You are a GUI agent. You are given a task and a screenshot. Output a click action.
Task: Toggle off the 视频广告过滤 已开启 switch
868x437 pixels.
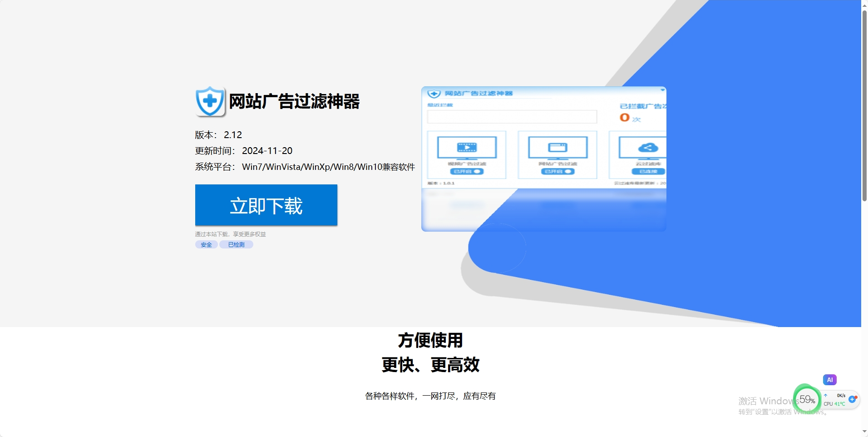(467, 171)
